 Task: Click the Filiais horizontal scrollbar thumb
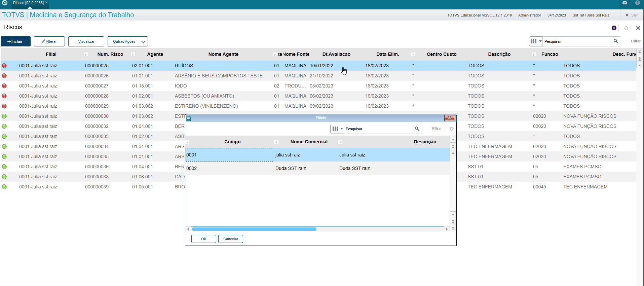(254, 229)
